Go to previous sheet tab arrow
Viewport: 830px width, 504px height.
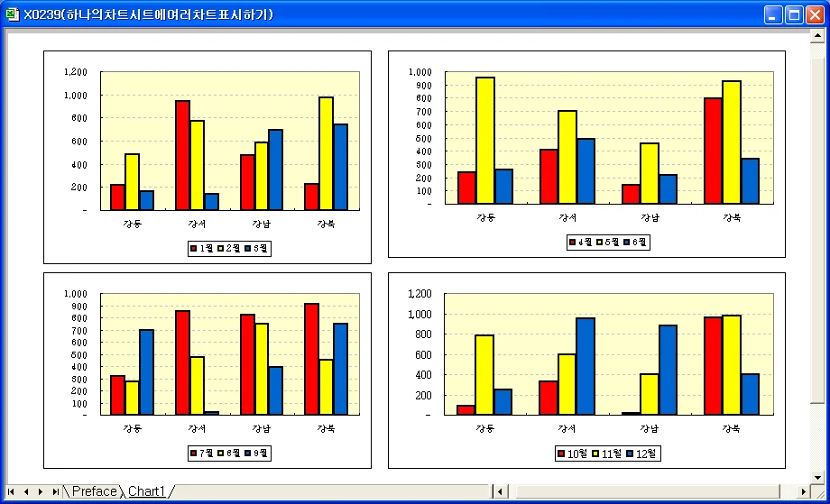click(26, 492)
